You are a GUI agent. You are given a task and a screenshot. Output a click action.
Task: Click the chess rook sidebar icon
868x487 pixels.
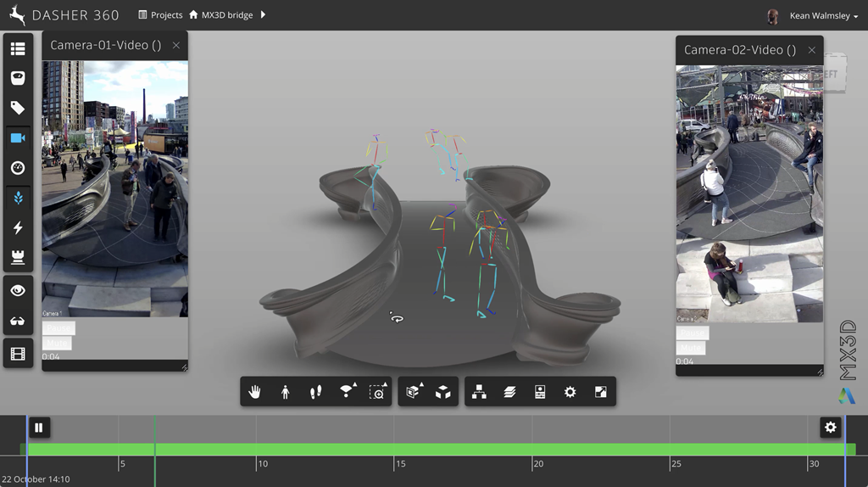(x=18, y=257)
